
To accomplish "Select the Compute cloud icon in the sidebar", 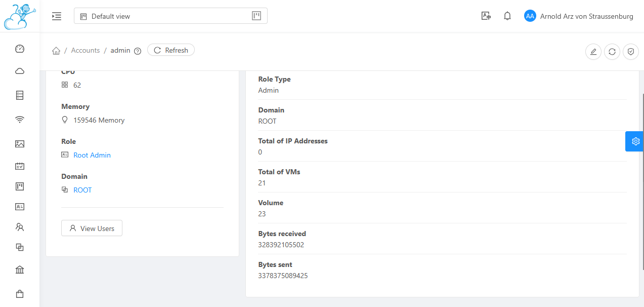I will click(x=19, y=70).
